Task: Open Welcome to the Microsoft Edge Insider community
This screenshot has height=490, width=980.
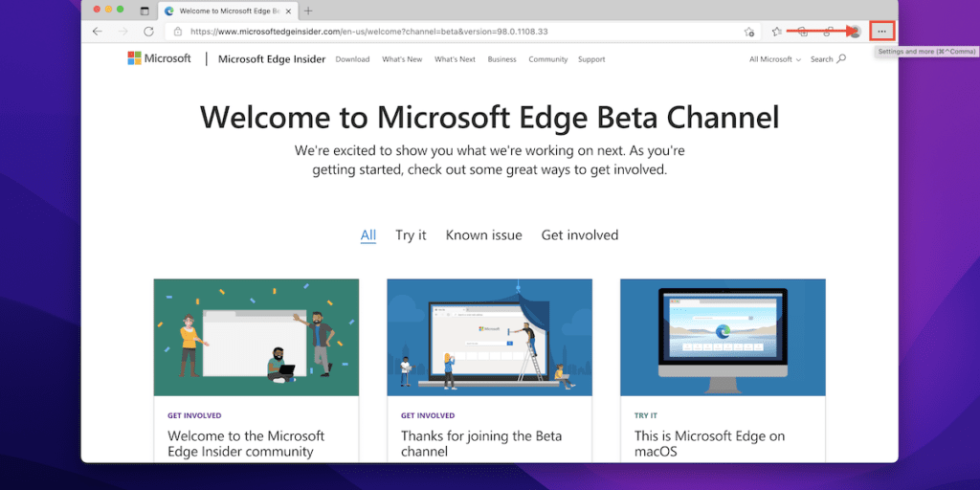Action: [246, 443]
